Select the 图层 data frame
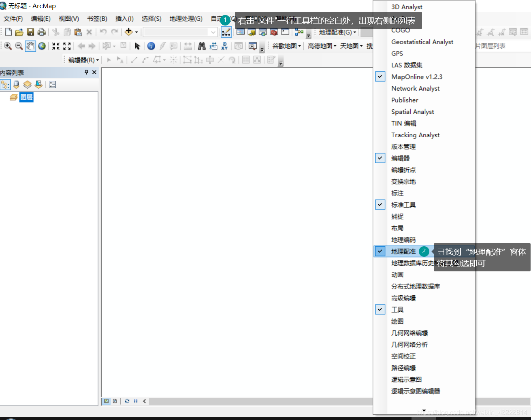The width and height of the screenshot is (531, 420). (x=27, y=97)
